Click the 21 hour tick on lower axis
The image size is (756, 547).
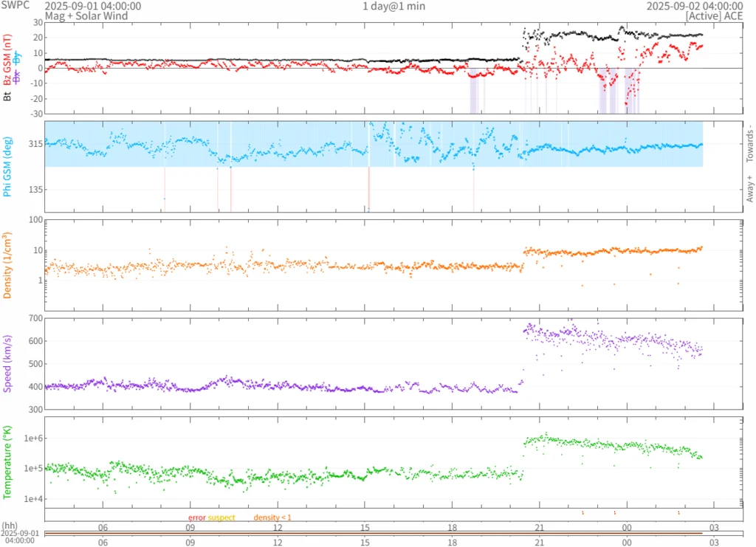point(540,542)
